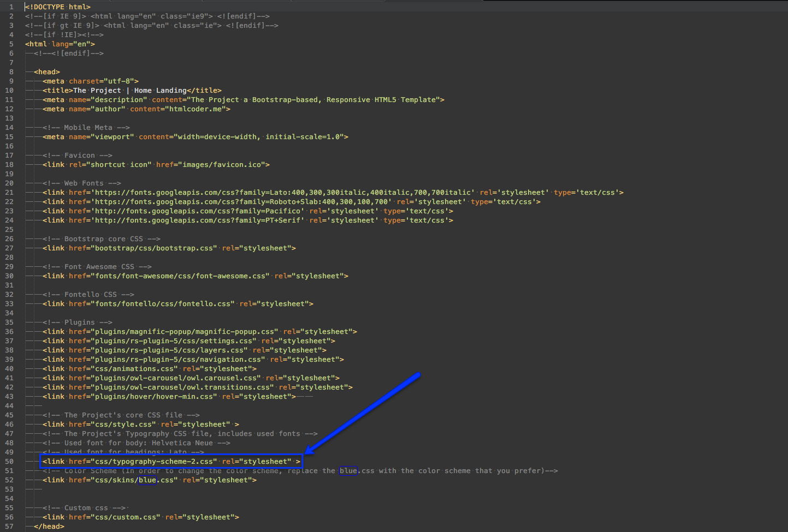Viewport: 788px width, 532px height.
Task: Click the DOCTYPE html declaration
Action: tap(58, 7)
